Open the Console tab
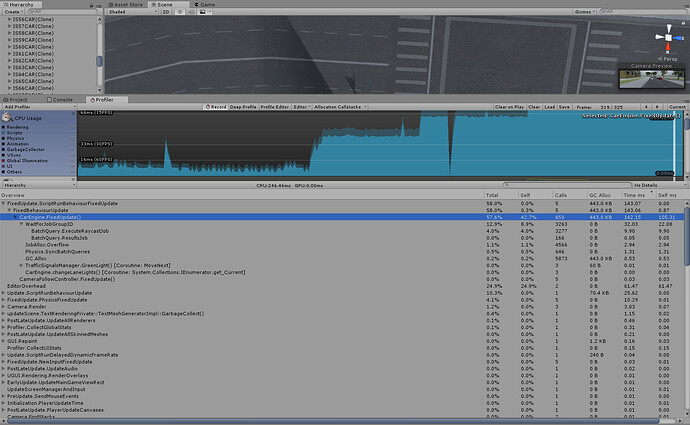The width and height of the screenshot is (690, 425). click(60, 100)
